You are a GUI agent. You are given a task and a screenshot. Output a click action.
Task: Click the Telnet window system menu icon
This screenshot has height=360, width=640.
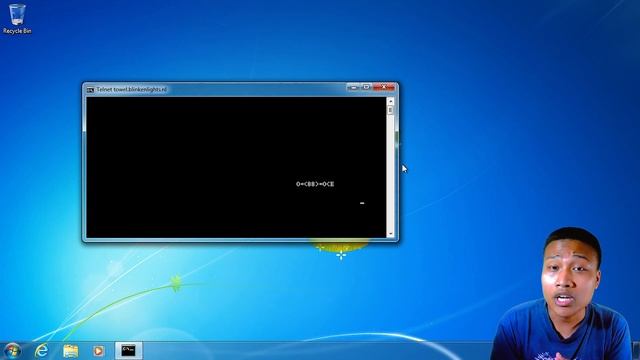(90, 89)
